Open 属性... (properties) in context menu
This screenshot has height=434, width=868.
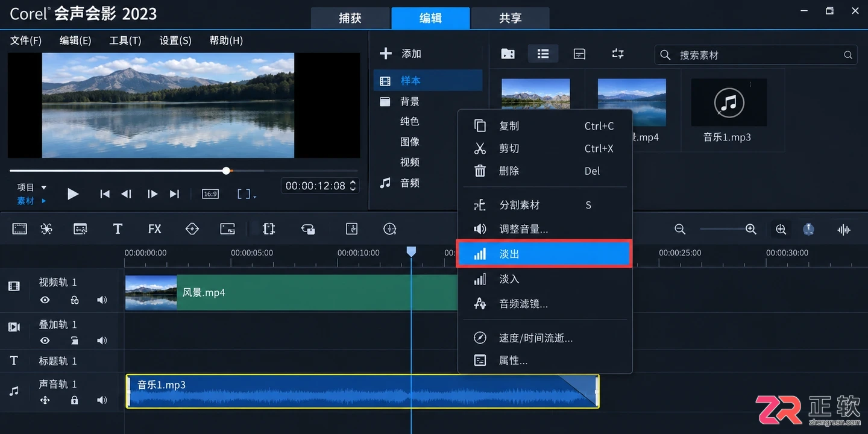pyautogui.click(x=544, y=360)
